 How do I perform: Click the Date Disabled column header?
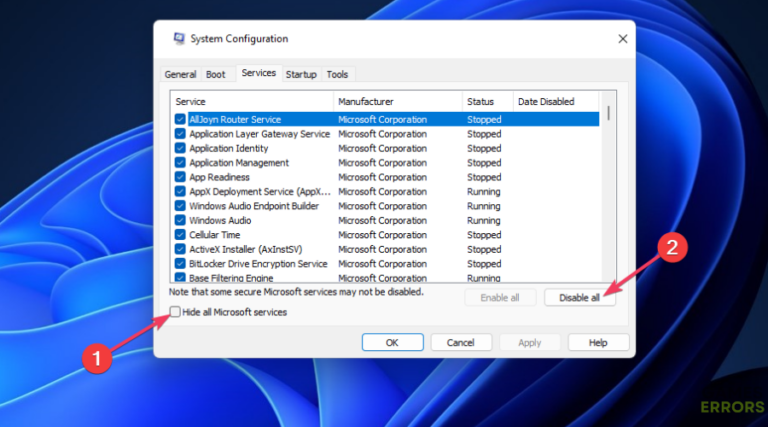[x=555, y=102]
